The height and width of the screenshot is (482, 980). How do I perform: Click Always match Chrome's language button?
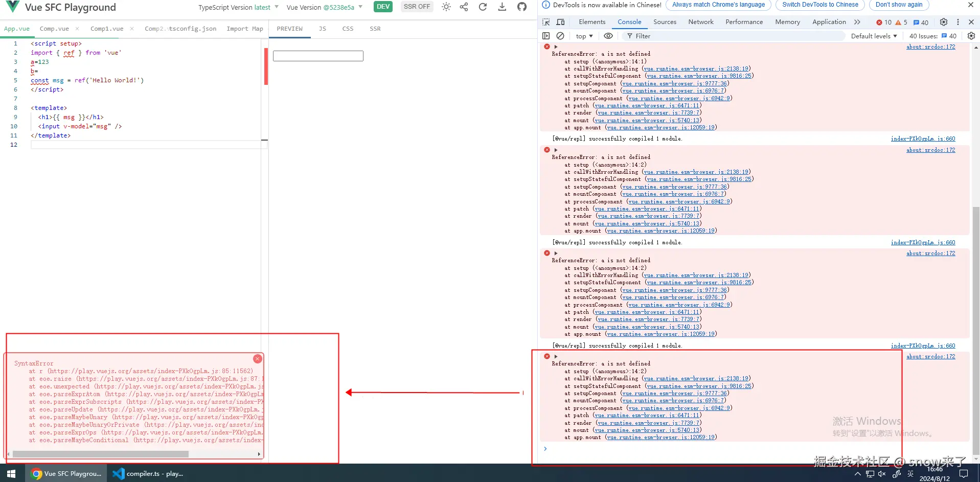[x=718, y=5]
